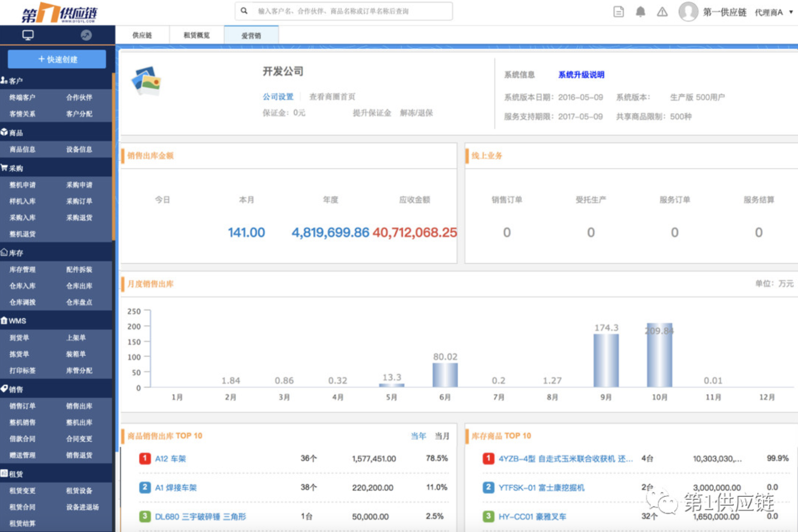
Task: Click the document icon in top bar
Action: click(618, 12)
